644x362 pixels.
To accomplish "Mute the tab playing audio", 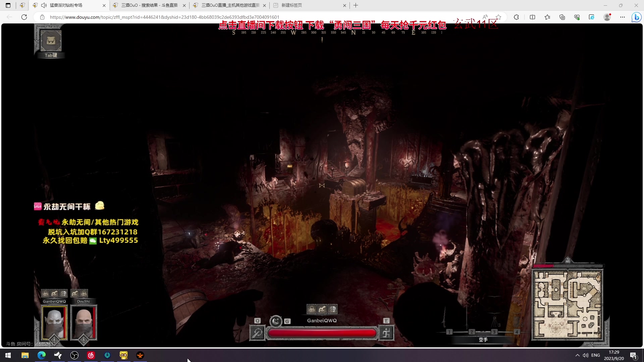I will pos(44,5).
